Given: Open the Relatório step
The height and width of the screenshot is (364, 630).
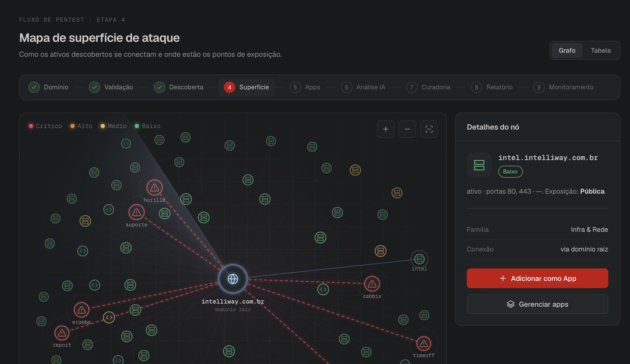Looking at the screenshot, I should pyautogui.click(x=492, y=87).
